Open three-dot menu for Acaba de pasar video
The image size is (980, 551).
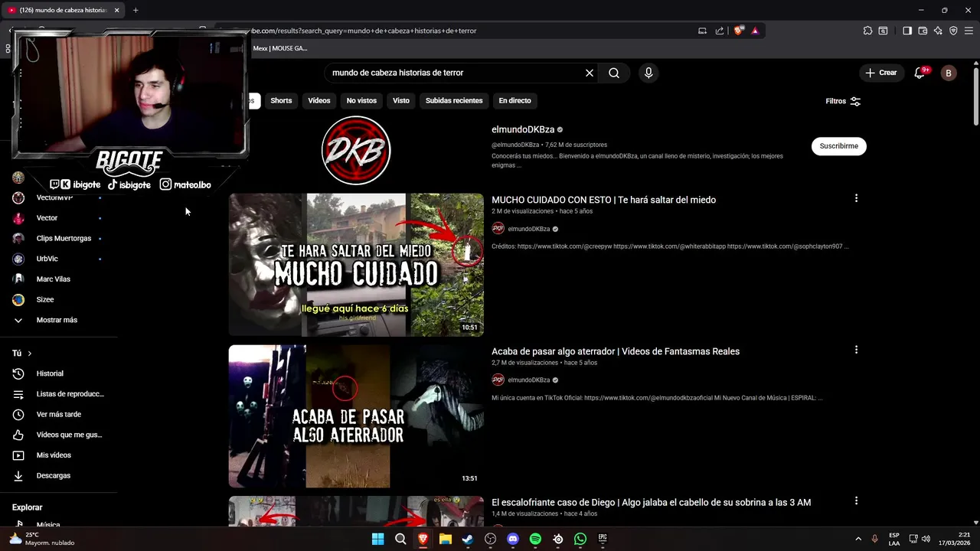(x=856, y=350)
